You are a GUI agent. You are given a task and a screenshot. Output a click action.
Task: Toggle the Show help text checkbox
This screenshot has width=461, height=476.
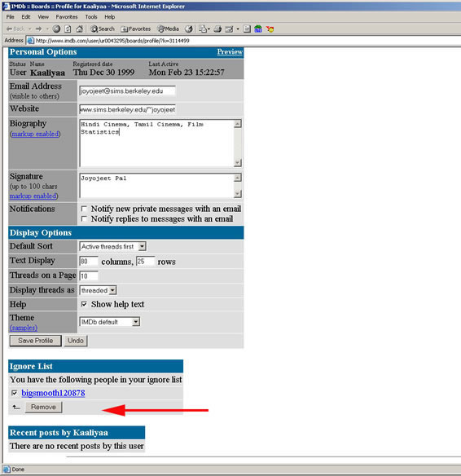[84, 304]
